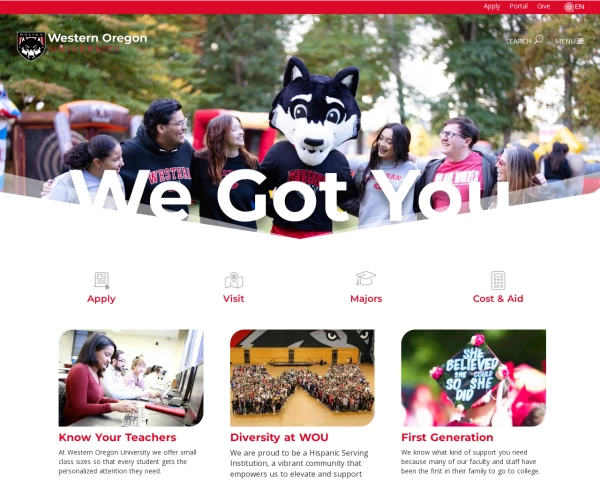Open the Know Your Teachers heading link
600x480 pixels.
click(117, 437)
